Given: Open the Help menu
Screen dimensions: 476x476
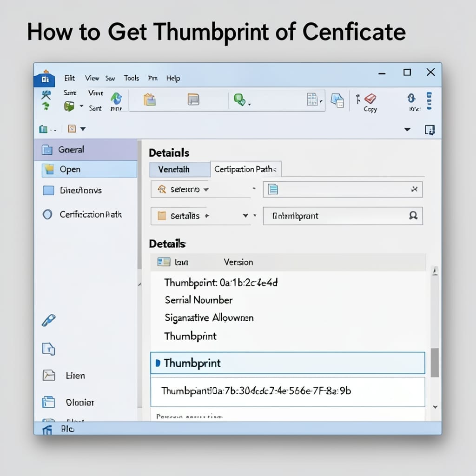Looking at the screenshot, I should 173,79.
